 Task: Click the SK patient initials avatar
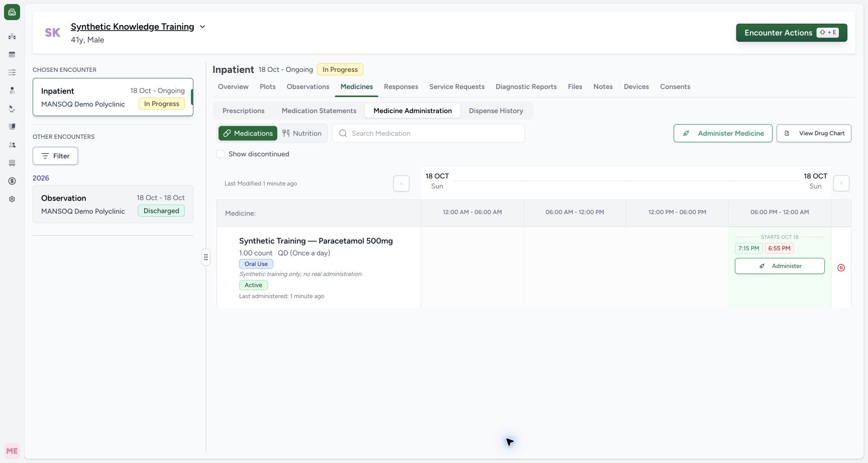(53, 33)
